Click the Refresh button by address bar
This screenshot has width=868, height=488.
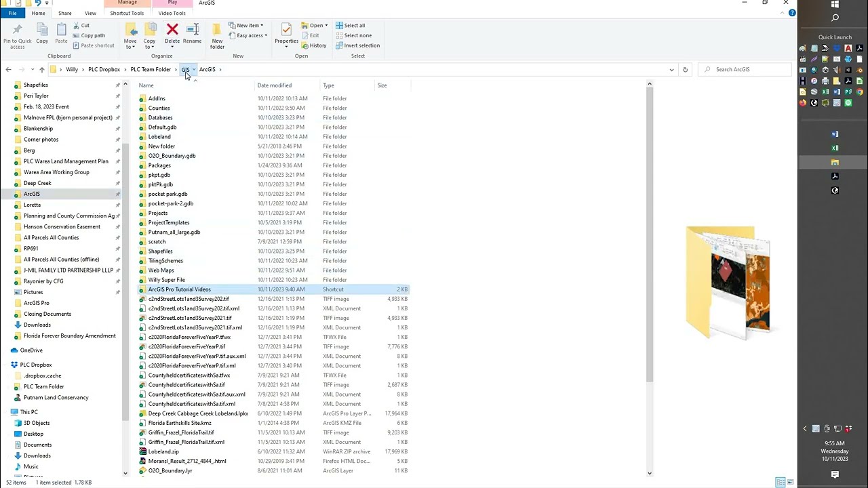685,69
